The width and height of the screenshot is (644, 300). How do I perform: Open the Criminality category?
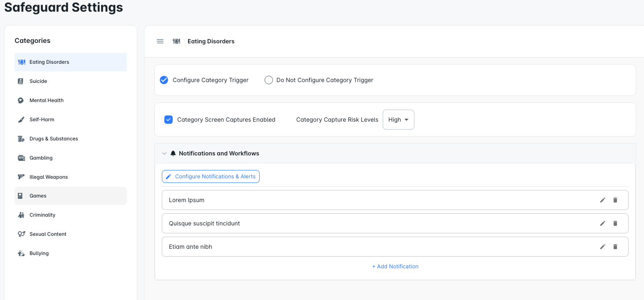point(71,215)
